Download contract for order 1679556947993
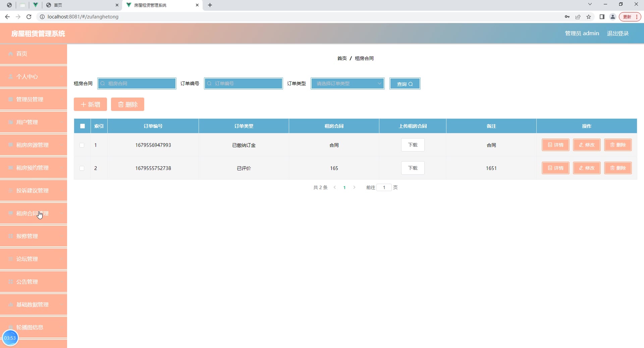Image resolution: width=644 pixels, height=348 pixels. (x=413, y=145)
